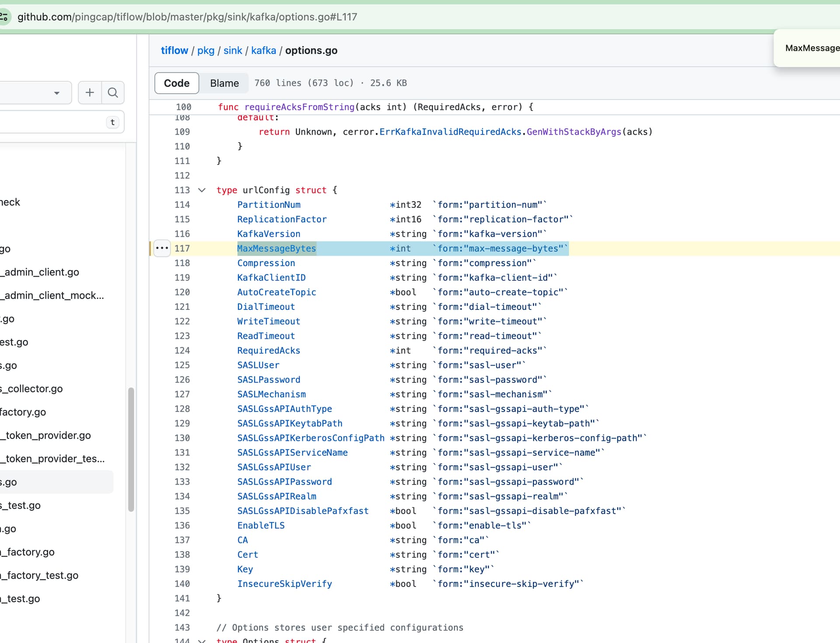Viewport: 840px width, 643px height.
Task: Open _token_provider.go in file tree
Action: [45, 435]
